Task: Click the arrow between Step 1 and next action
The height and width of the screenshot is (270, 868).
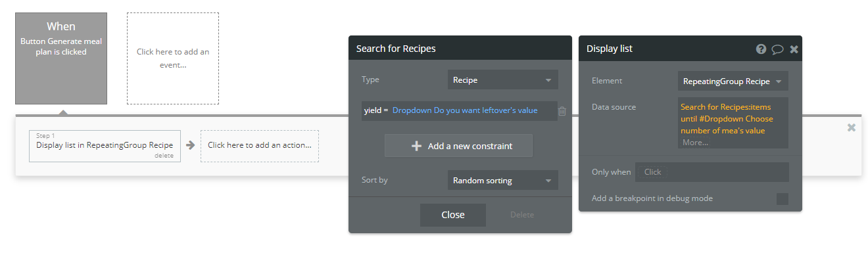Action: (190, 145)
